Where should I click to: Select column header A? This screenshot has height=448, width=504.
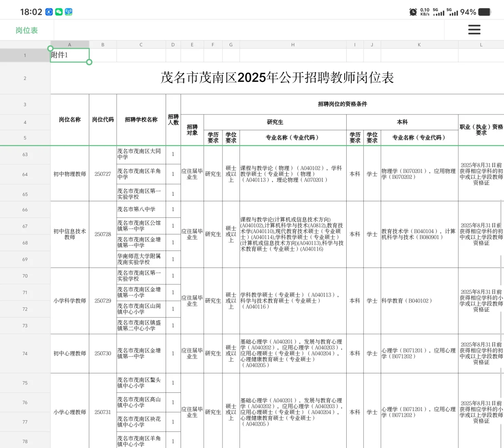[x=70, y=44]
